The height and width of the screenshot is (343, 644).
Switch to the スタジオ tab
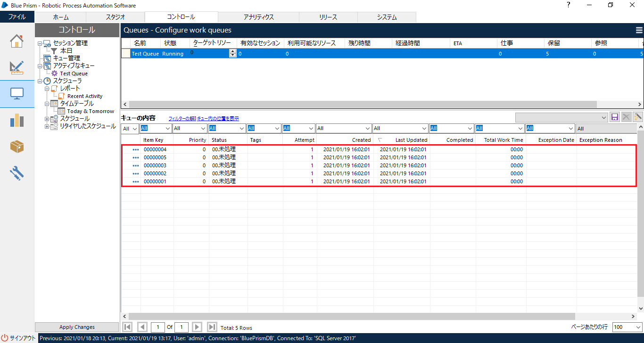pos(116,17)
